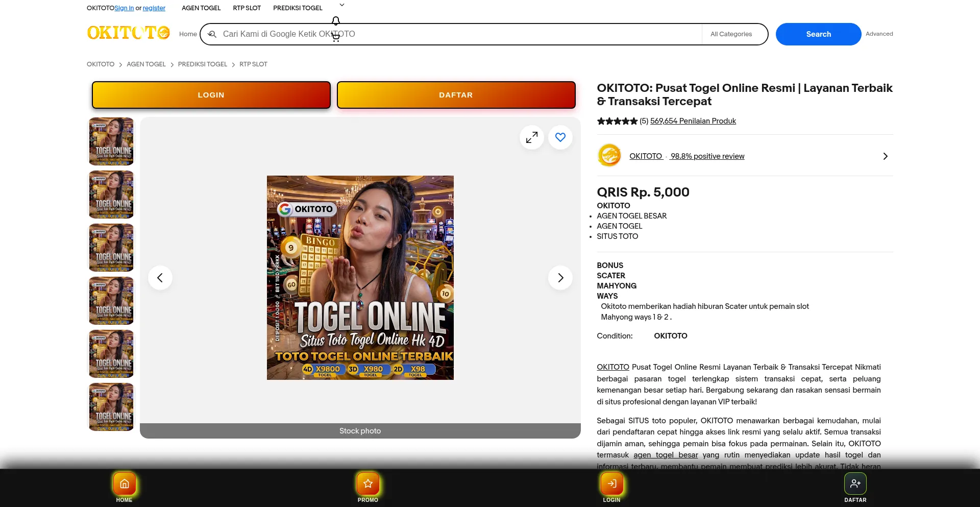Click the Sign in link

point(124,8)
